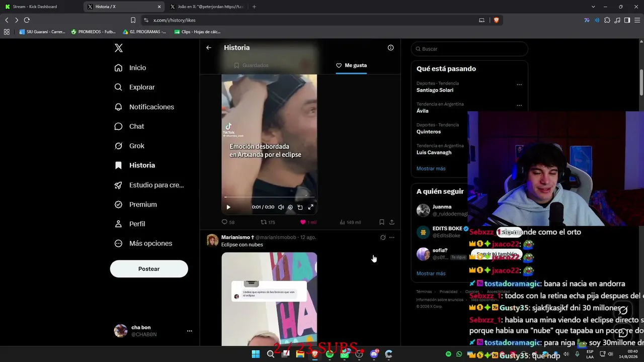Click the Buscar search field
This screenshot has width=644, height=362.
469,49
